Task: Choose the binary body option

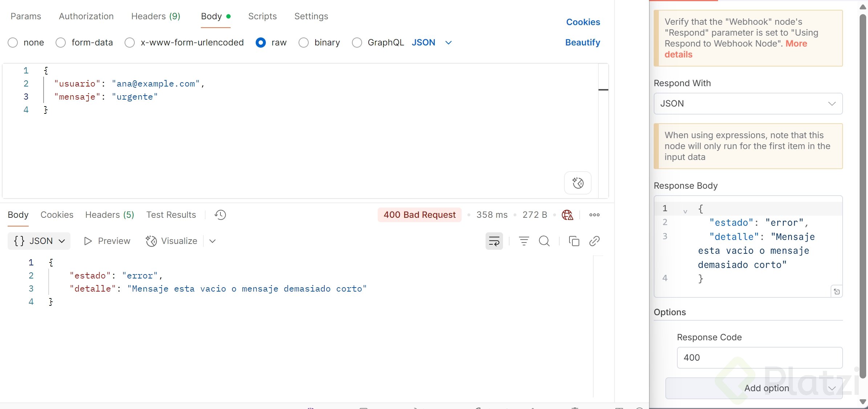Action: (x=304, y=43)
